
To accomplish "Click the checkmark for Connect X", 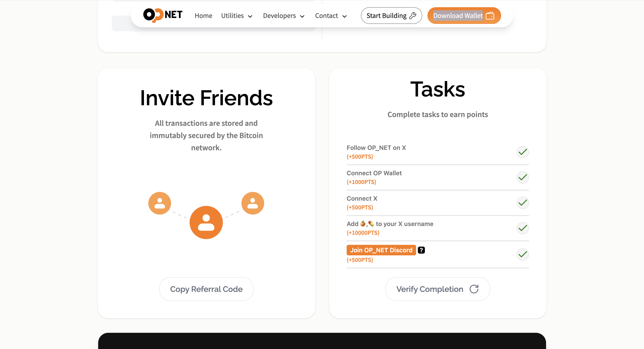I will [x=523, y=203].
